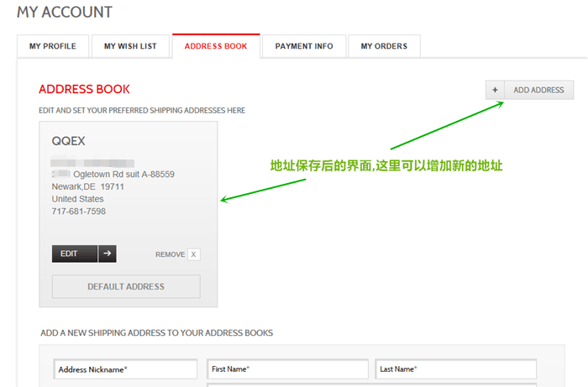The width and height of the screenshot is (588, 387).
Task: Select the phone number 717-681-7598
Action: pos(79,212)
